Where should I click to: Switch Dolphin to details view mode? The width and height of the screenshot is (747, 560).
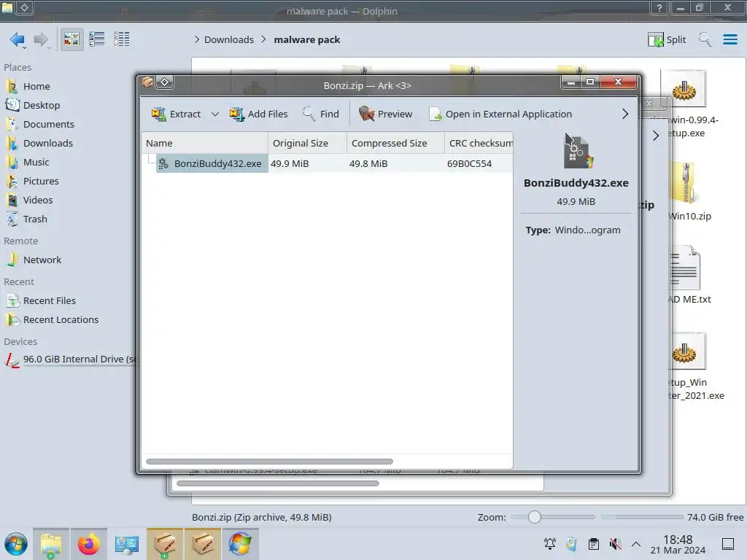tap(122, 39)
